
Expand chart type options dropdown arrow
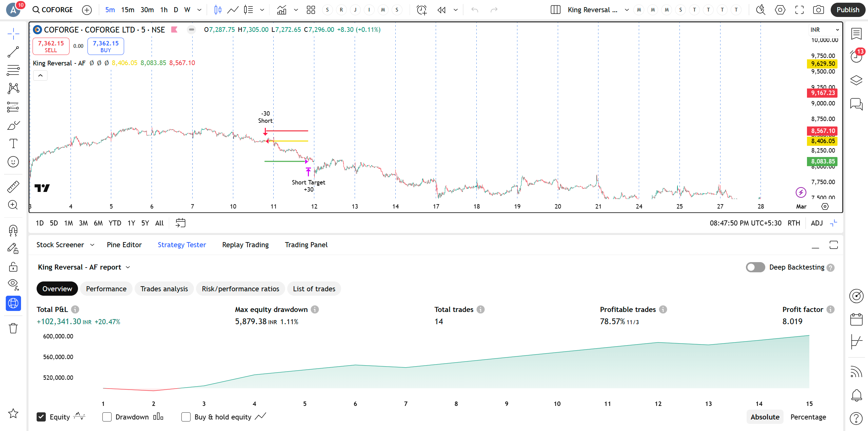pyautogui.click(x=262, y=10)
